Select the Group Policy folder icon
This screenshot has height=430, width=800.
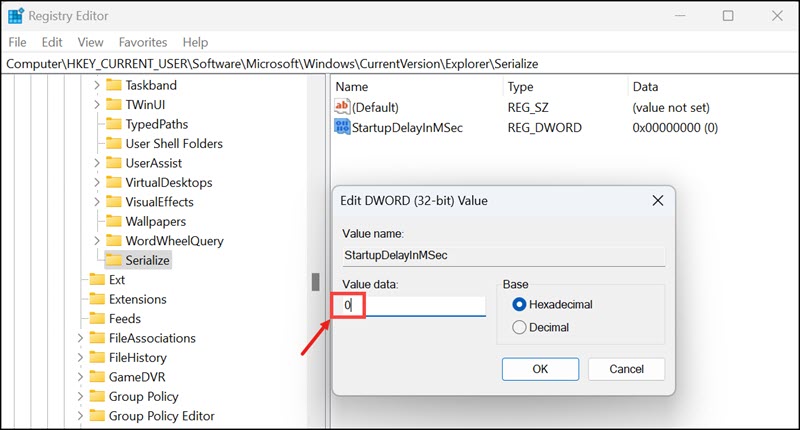click(x=97, y=396)
